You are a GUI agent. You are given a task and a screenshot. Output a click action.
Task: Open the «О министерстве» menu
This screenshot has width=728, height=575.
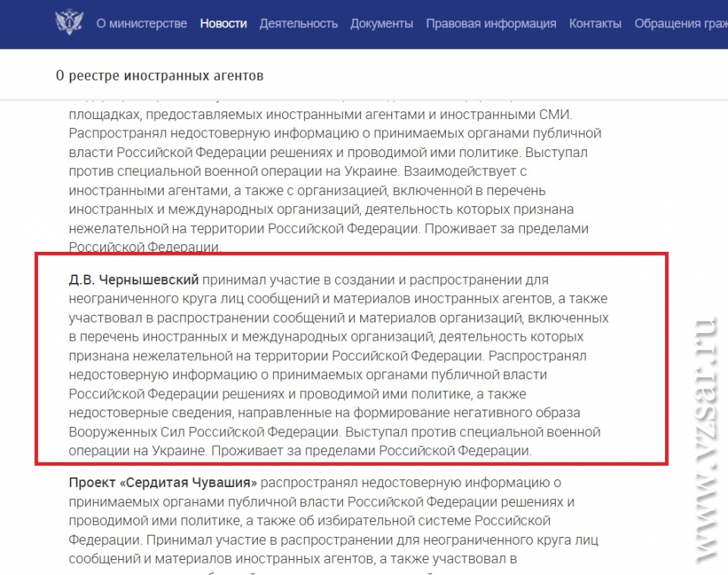[x=141, y=24]
